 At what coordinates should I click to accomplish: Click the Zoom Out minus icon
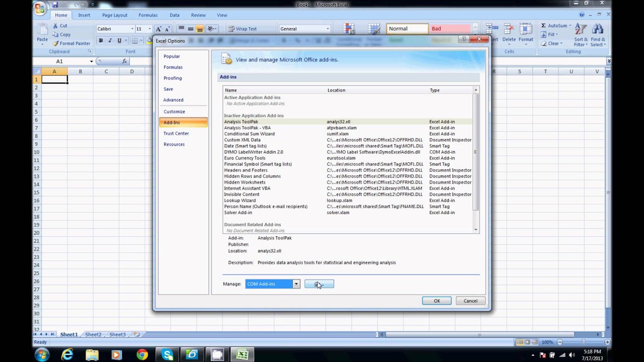coord(560,342)
